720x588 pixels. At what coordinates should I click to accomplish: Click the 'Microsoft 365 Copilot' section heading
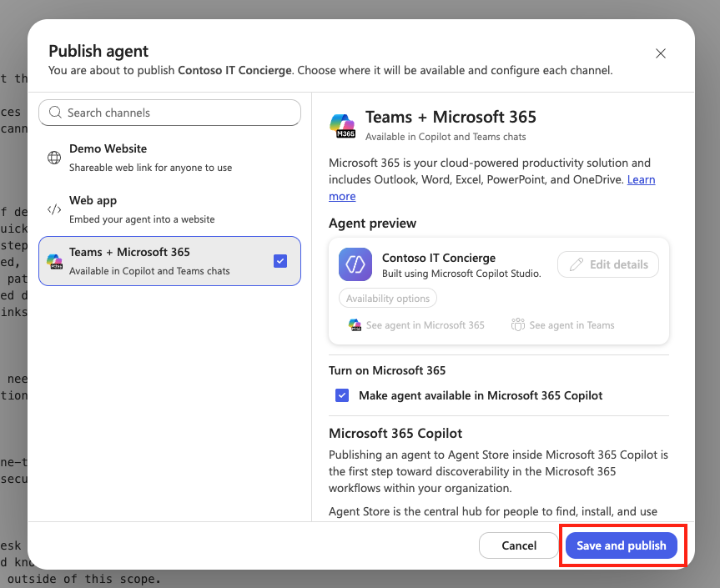[x=395, y=434]
